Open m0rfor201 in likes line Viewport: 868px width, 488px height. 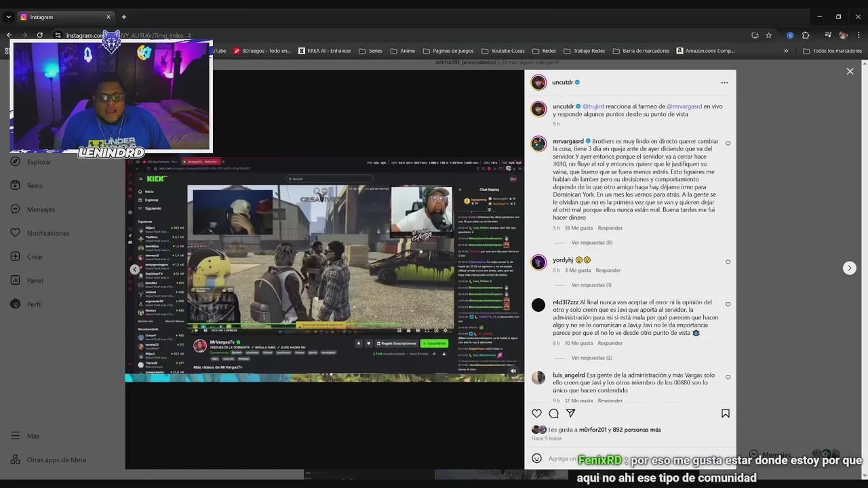593,430
